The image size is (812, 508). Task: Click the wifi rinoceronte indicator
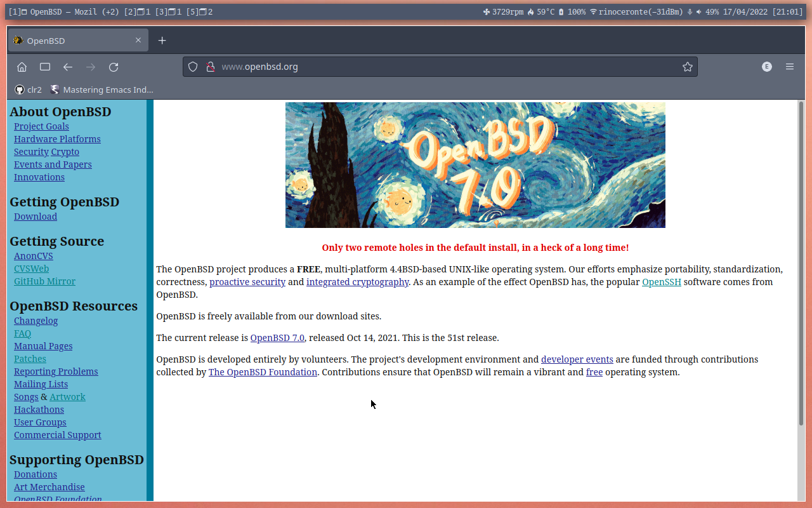(636, 11)
